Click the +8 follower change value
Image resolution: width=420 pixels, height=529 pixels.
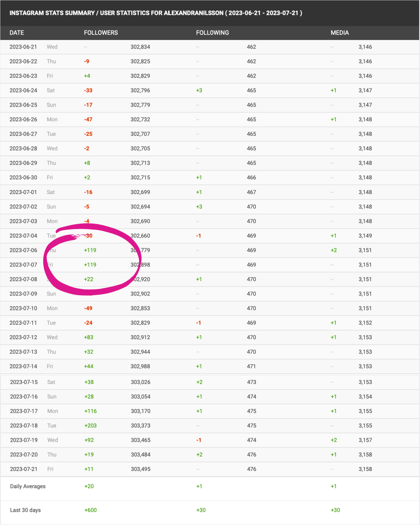(x=87, y=163)
